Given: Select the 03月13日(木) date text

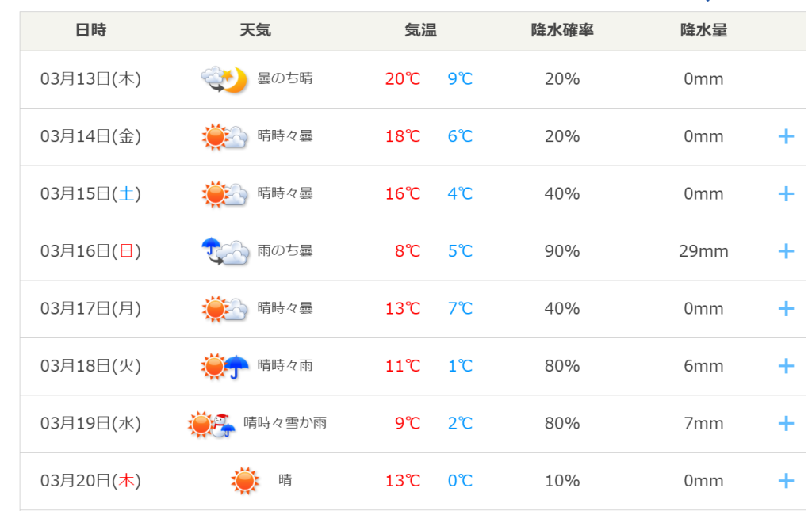Looking at the screenshot, I should [90, 79].
